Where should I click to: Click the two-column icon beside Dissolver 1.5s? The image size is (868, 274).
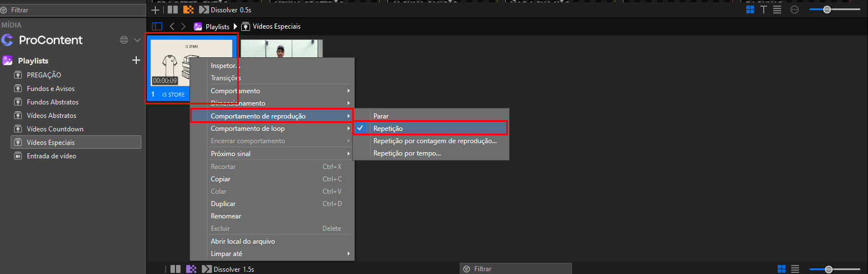[x=176, y=269]
